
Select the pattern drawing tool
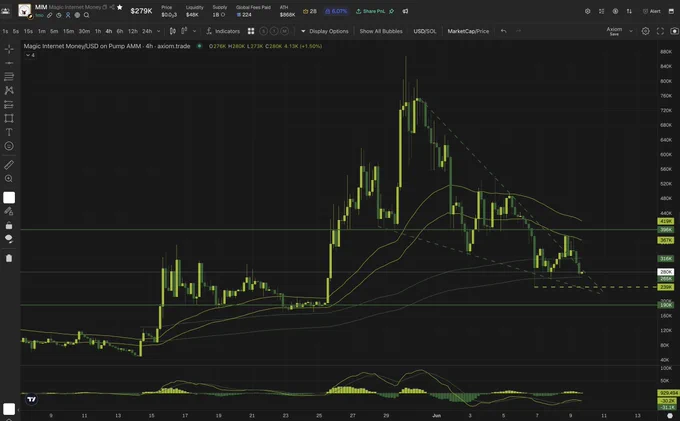(x=9, y=91)
